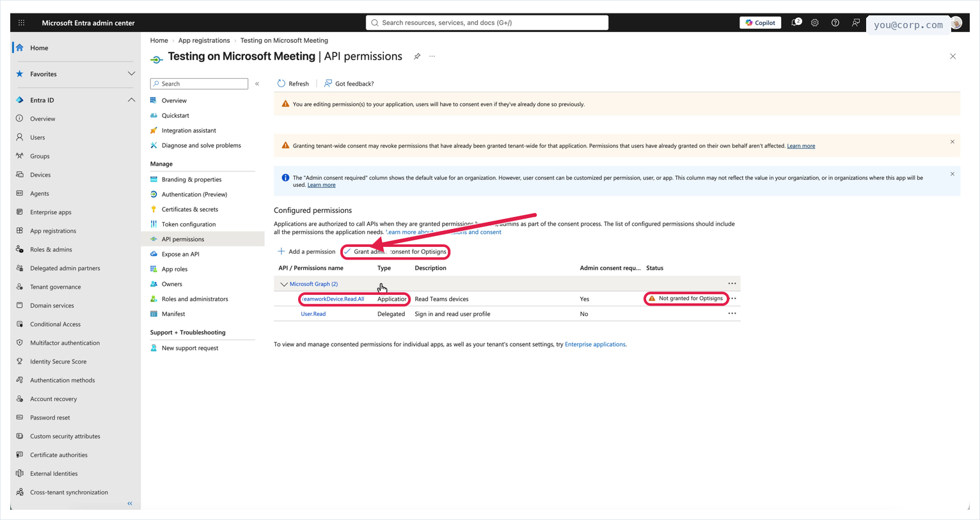Image resolution: width=980 pixels, height=520 pixels.
Task: Open Certificates & secrets
Action: pyautogui.click(x=190, y=209)
